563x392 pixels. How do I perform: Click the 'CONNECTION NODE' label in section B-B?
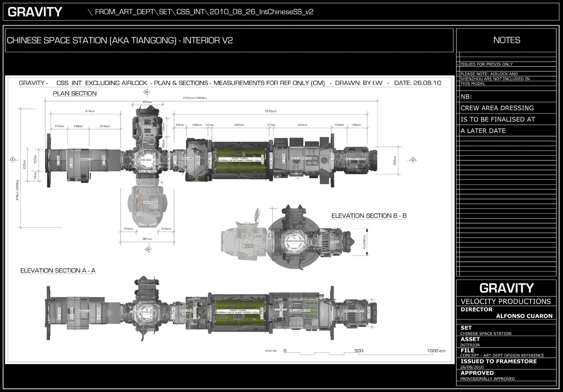[295, 241]
